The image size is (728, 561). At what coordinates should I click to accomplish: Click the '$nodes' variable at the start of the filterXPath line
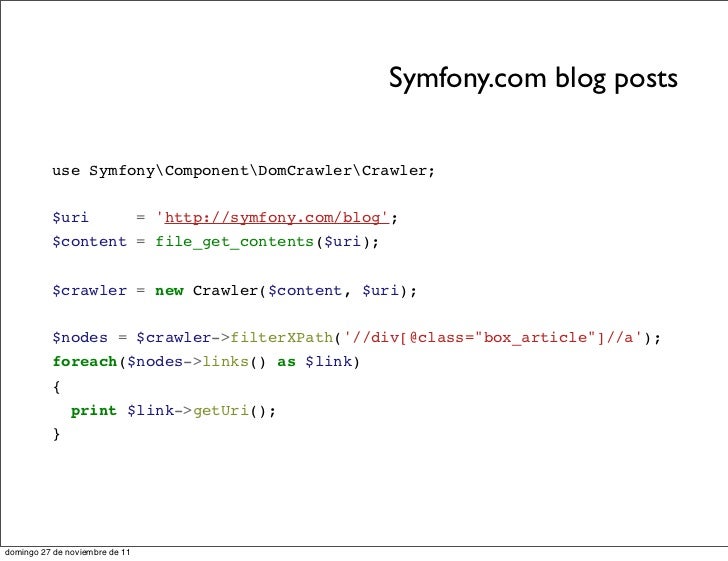pyautogui.click(x=80, y=337)
